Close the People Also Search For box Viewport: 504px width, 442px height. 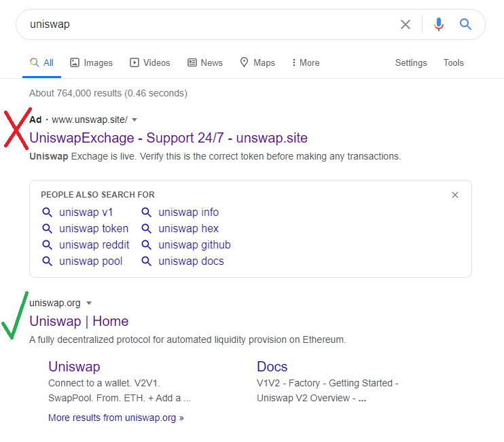click(x=455, y=195)
